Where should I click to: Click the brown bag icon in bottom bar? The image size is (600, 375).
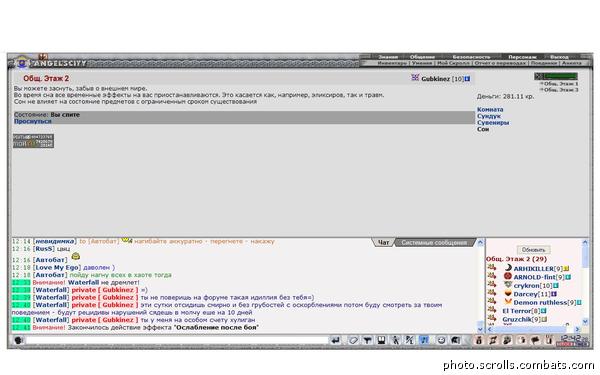pyautogui.click(x=507, y=340)
